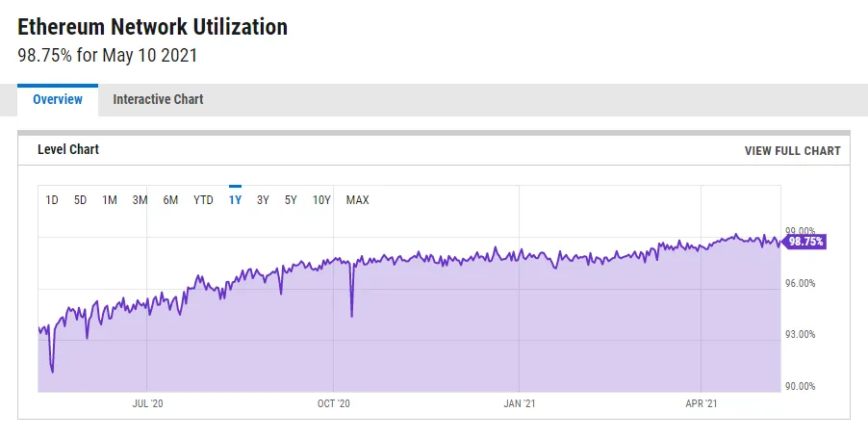Click the APR '21 axis label

coord(702,403)
